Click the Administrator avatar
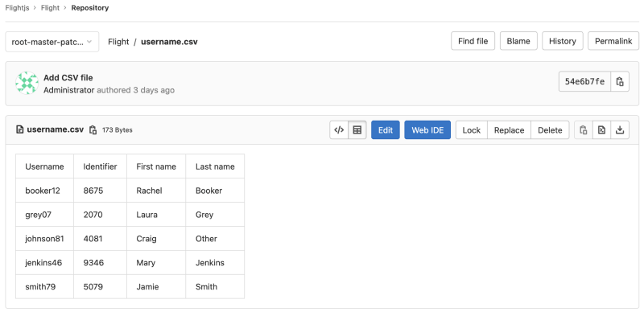 (x=27, y=84)
